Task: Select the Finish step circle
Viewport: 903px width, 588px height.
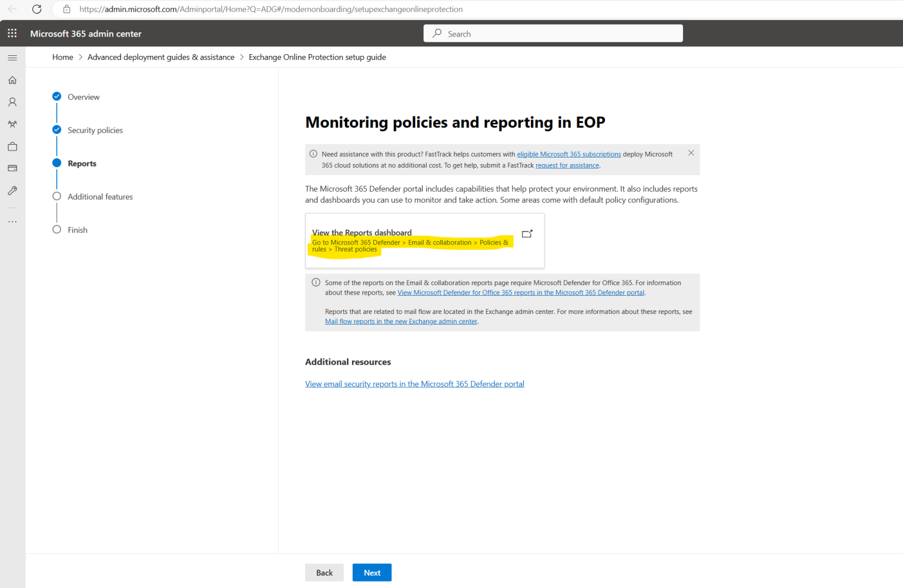Action: click(56, 229)
